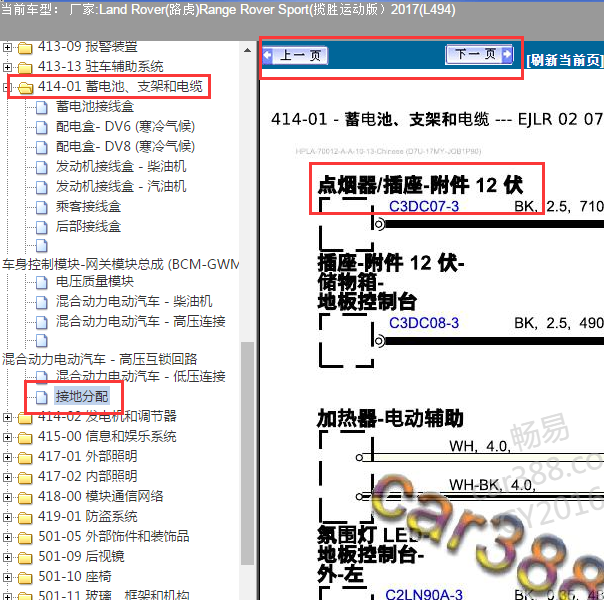Expand the 414-02 发电机和调节器 node
The width and height of the screenshot is (604, 600).
7,417
